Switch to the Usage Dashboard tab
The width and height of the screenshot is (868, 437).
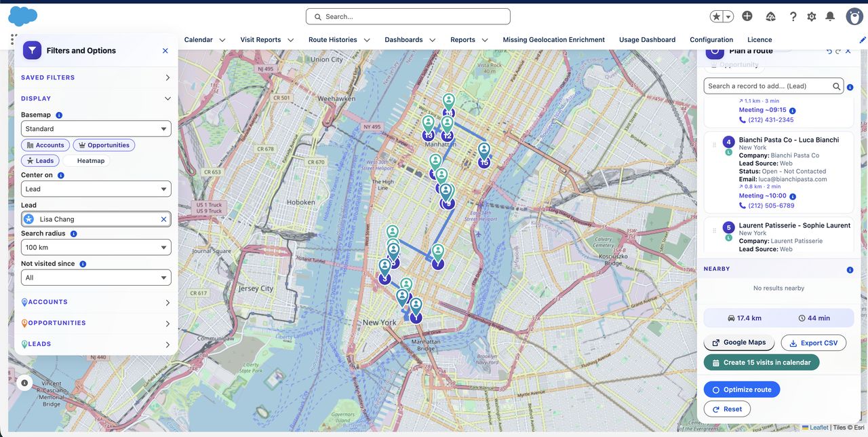click(x=647, y=39)
